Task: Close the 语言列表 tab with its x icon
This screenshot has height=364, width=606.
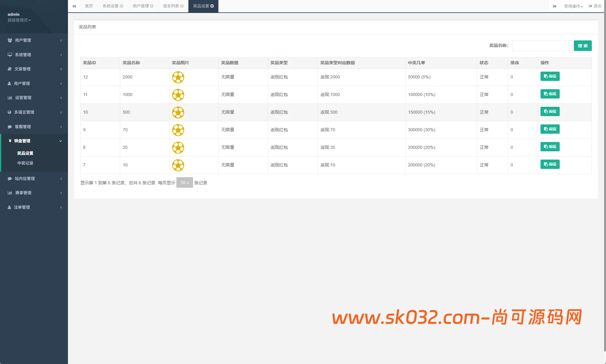Action: pos(182,6)
